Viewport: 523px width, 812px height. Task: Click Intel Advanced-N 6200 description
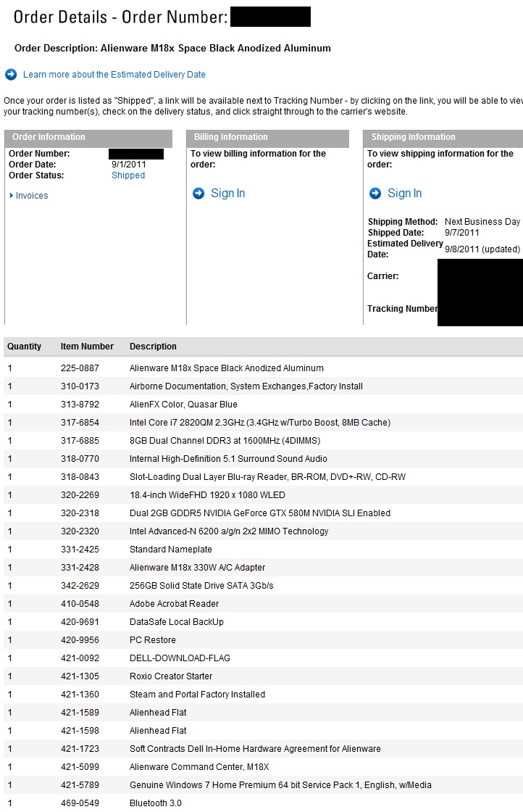coord(229,531)
